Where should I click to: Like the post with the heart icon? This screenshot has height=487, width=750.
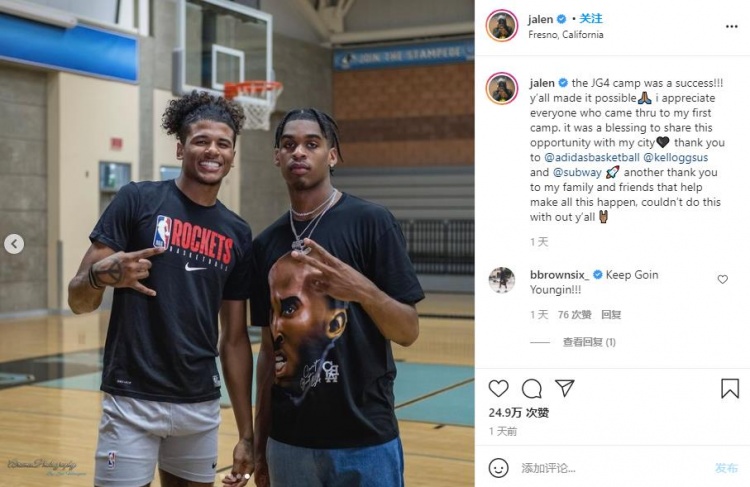(x=498, y=388)
